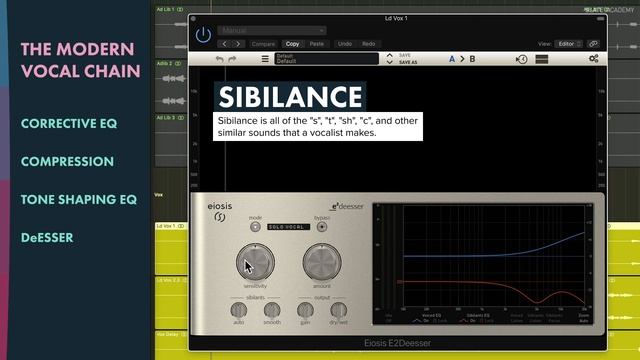The height and width of the screenshot is (360, 640).
Task: Toggle the deesser bypass button
Action: point(322,227)
